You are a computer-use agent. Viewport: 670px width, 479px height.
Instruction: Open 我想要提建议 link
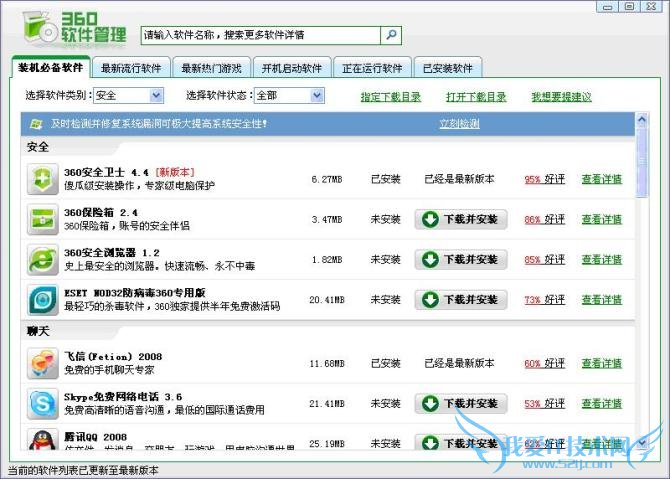(x=561, y=97)
